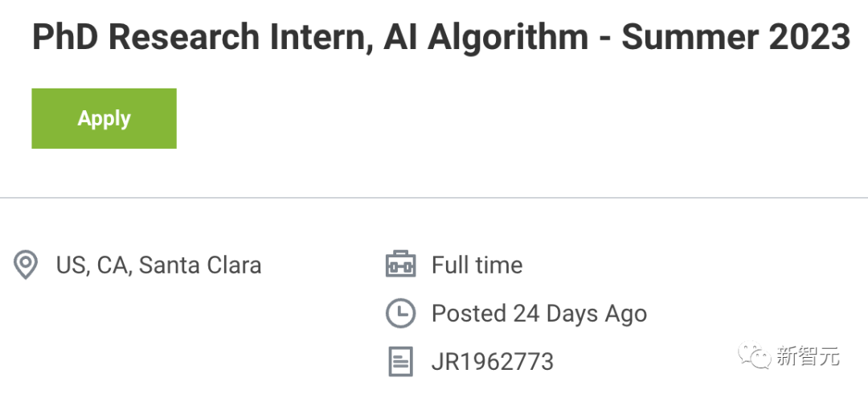This screenshot has height=394, width=868.
Task: Click Summer 2023 in the title
Action: click(735, 37)
